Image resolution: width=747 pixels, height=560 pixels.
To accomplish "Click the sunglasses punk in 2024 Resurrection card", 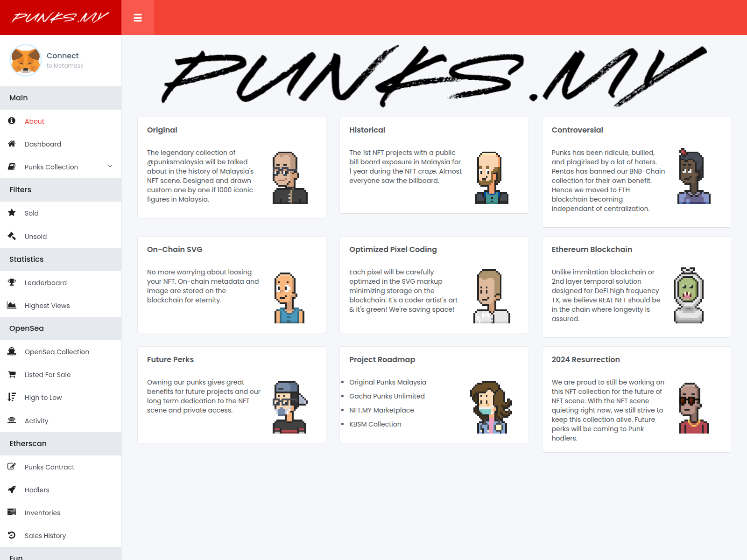I will pos(694,408).
